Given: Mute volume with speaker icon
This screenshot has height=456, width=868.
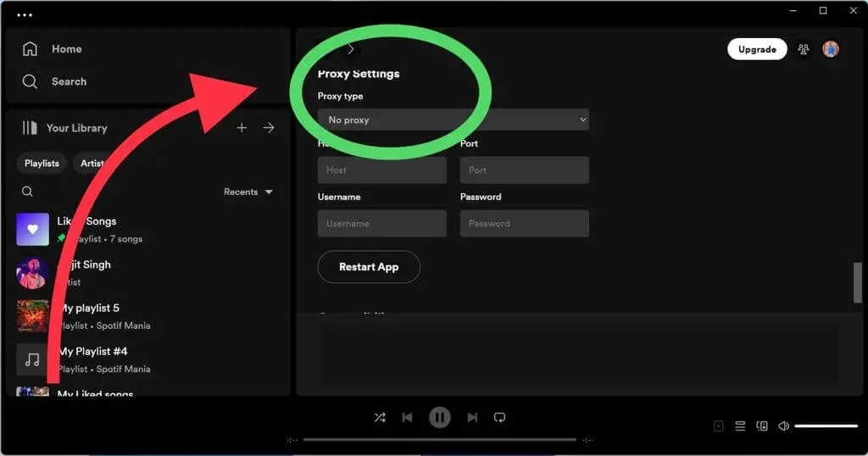Looking at the screenshot, I should [x=783, y=426].
